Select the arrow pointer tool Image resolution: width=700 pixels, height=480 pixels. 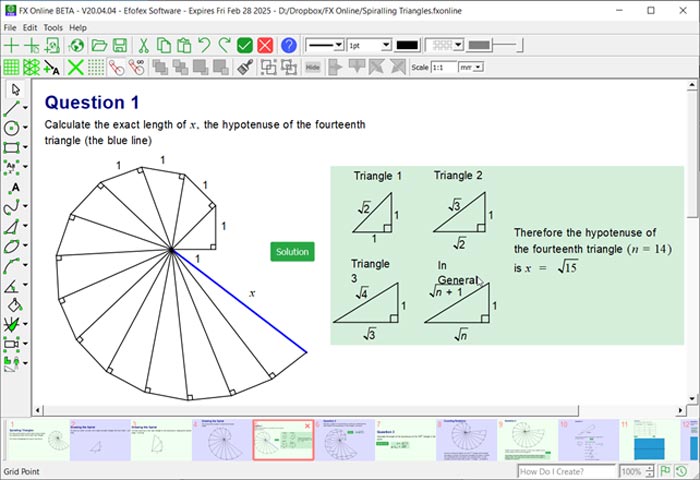coord(16,90)
